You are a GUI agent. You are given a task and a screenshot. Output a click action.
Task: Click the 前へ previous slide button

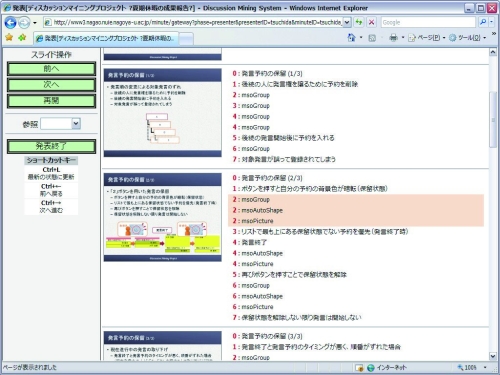click(51, 69)
